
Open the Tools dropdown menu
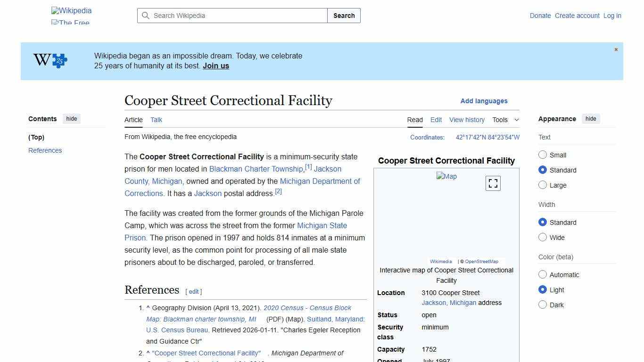pos(505,120)
